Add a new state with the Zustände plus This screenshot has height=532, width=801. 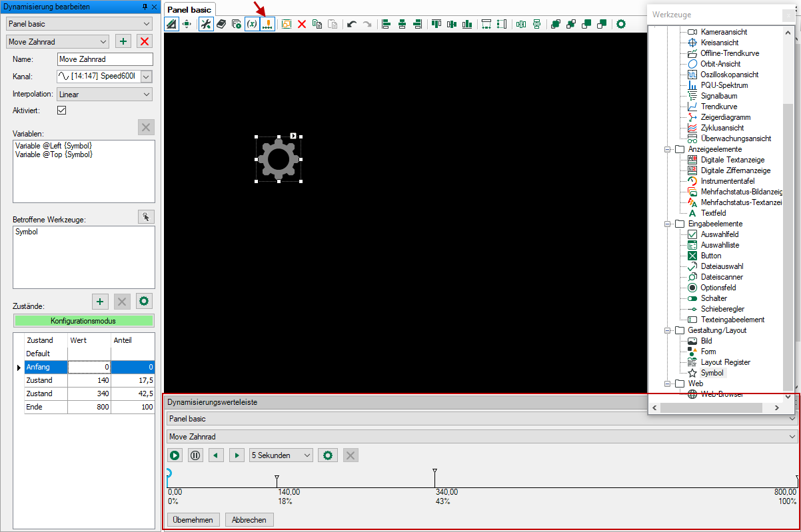click(100, 302)
